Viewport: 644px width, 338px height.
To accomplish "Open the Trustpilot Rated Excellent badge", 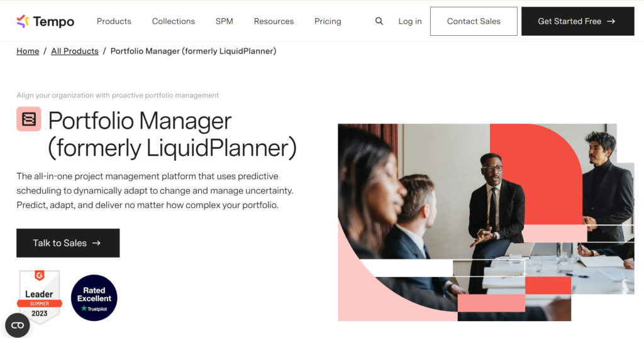I will (94, 298).
